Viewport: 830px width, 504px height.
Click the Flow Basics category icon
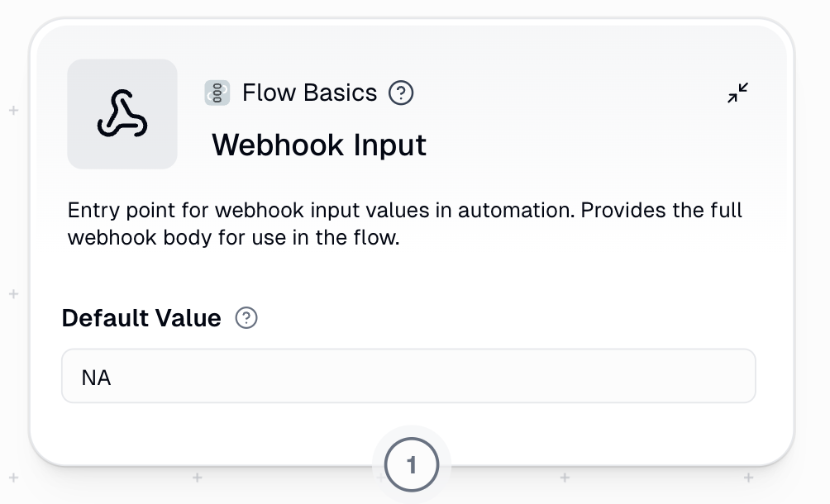click(217, 93)
